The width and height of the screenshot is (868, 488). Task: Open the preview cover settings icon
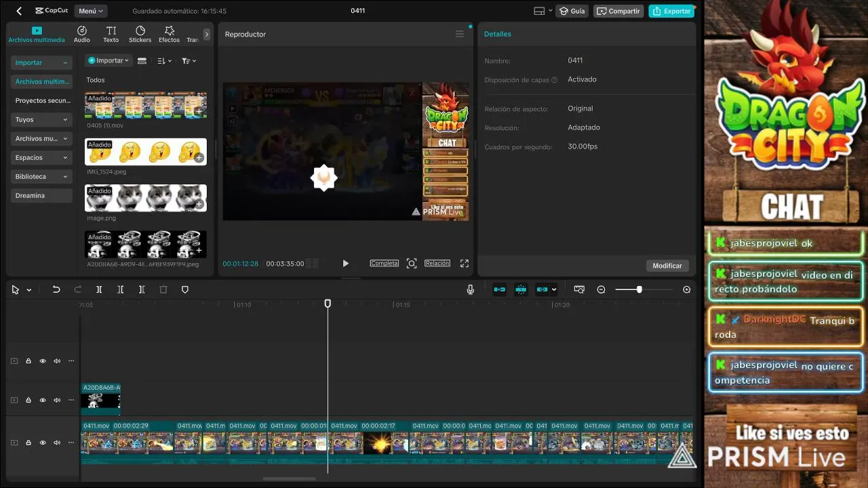(x=579, y=289)
